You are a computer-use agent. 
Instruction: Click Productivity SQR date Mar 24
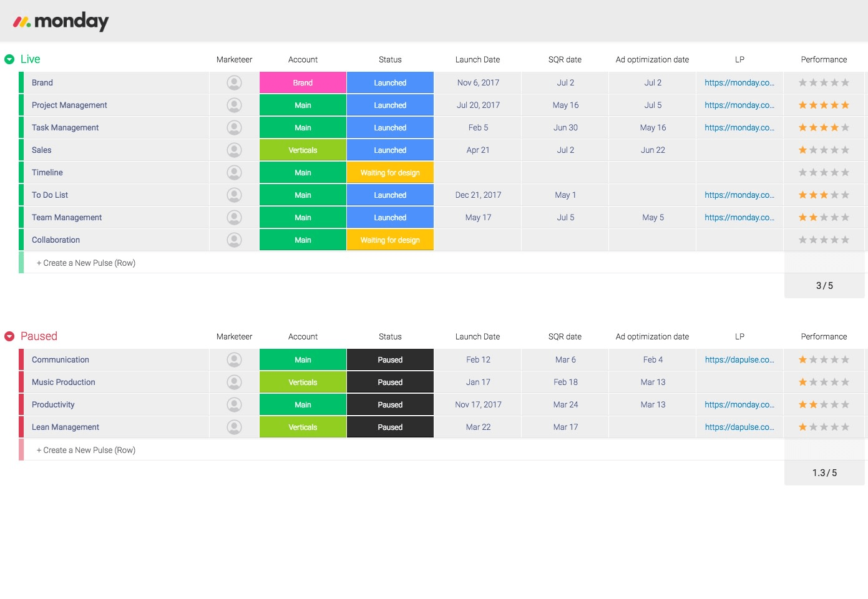point(565,404)
